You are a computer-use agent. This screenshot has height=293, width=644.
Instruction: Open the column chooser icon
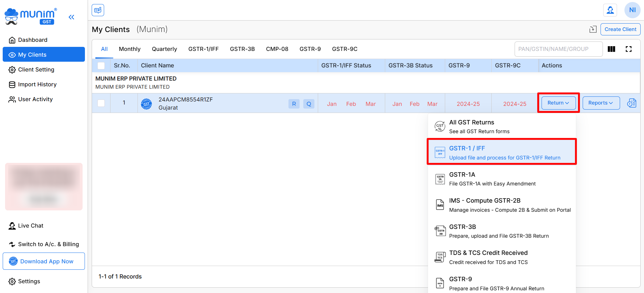(611, 49)
